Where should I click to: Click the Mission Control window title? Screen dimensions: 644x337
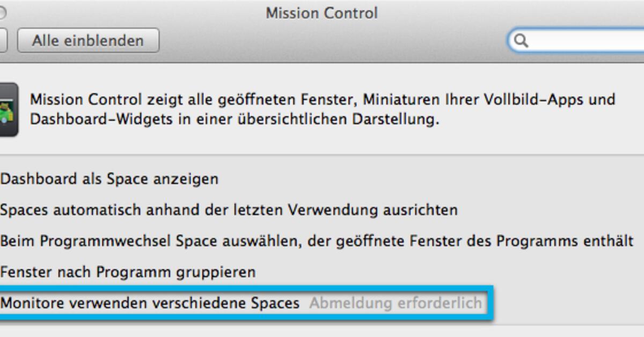click(x=321, y=13)
